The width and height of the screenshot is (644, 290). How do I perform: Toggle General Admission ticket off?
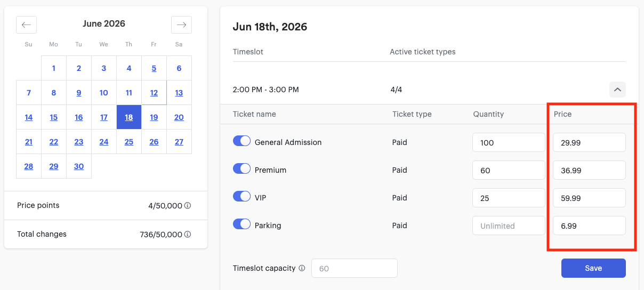click(x=241, y=141)
